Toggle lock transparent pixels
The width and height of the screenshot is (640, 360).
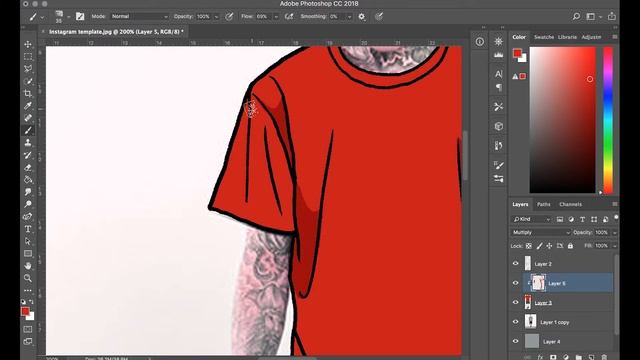[x=529, y=246]
